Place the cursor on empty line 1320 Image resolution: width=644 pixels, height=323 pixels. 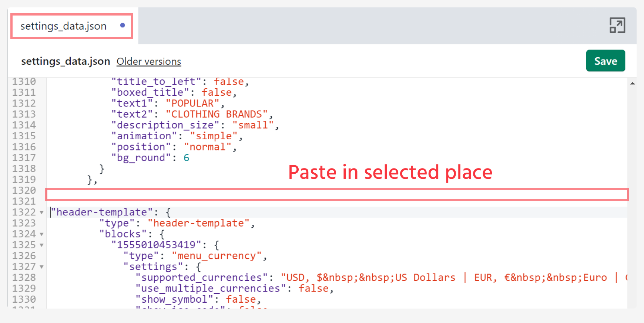(333, 191)
